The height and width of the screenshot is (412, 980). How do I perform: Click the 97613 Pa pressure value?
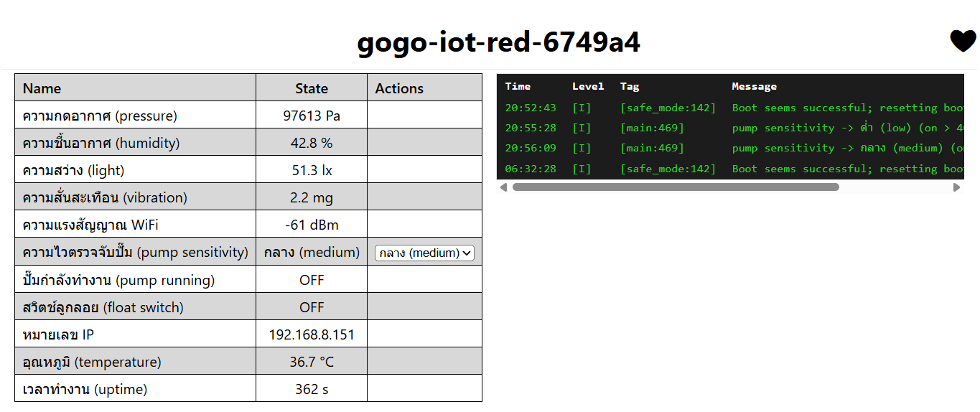312,116
